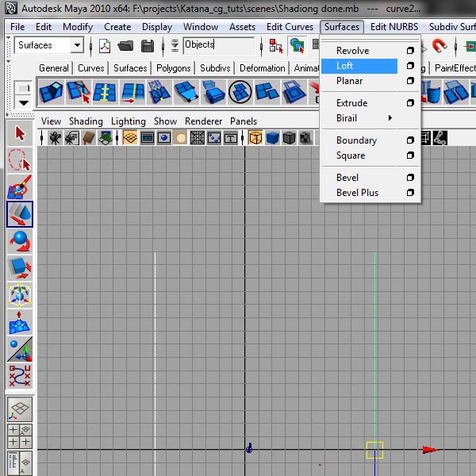Toggle Resolution Gate display

164,138
